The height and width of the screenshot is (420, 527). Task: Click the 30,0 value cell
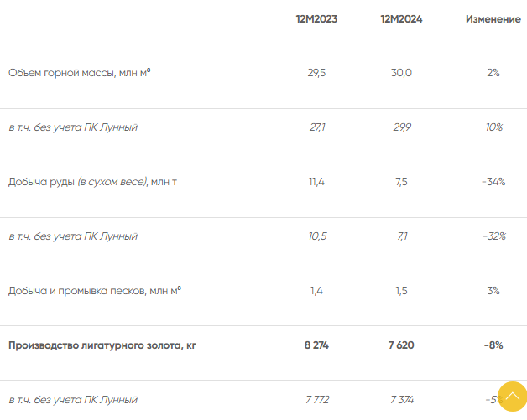pyautogui.click(x=401, y=73)
